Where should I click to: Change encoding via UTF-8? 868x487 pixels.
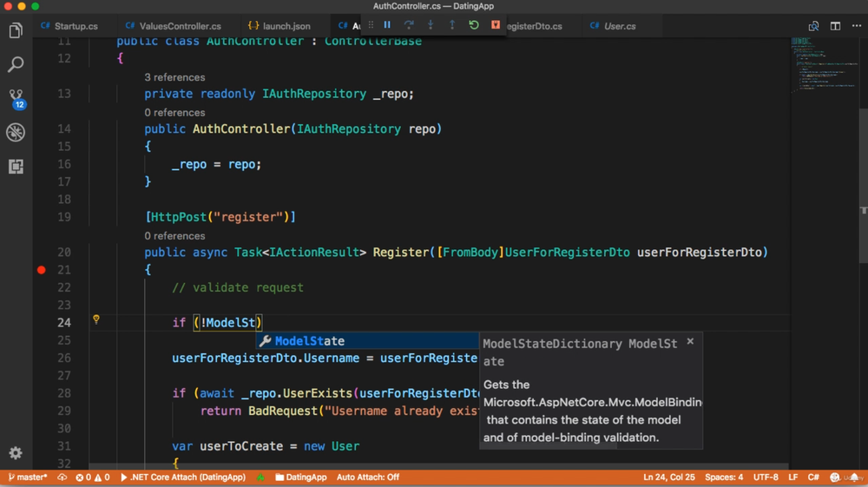pos(766,477)
